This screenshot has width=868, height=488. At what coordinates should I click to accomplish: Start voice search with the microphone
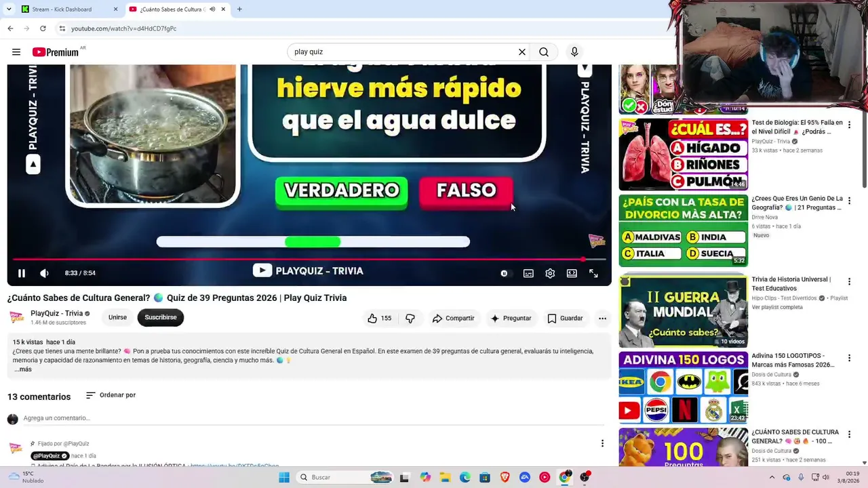(x=574, y=52)
